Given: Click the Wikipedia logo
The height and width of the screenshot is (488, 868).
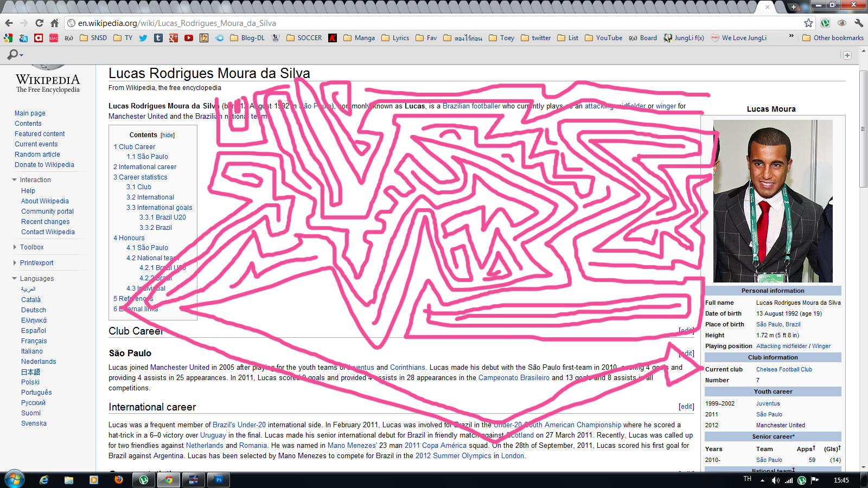Looking at the screenshot, I should (48, 79).
